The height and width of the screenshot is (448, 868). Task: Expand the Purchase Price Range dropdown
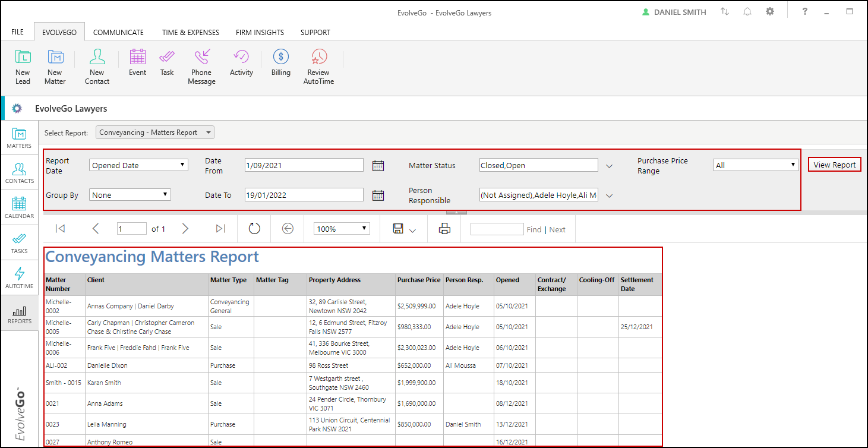point(756,165)
